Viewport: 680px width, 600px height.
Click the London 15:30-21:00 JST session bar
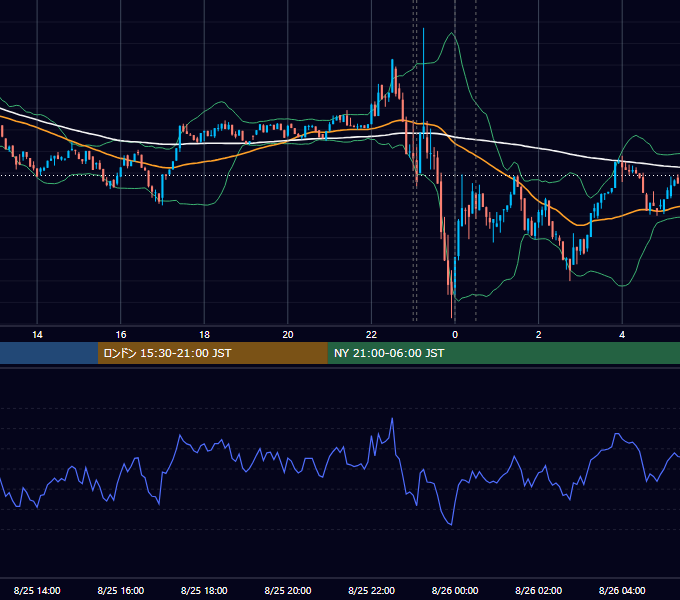[x=212, y=353]
